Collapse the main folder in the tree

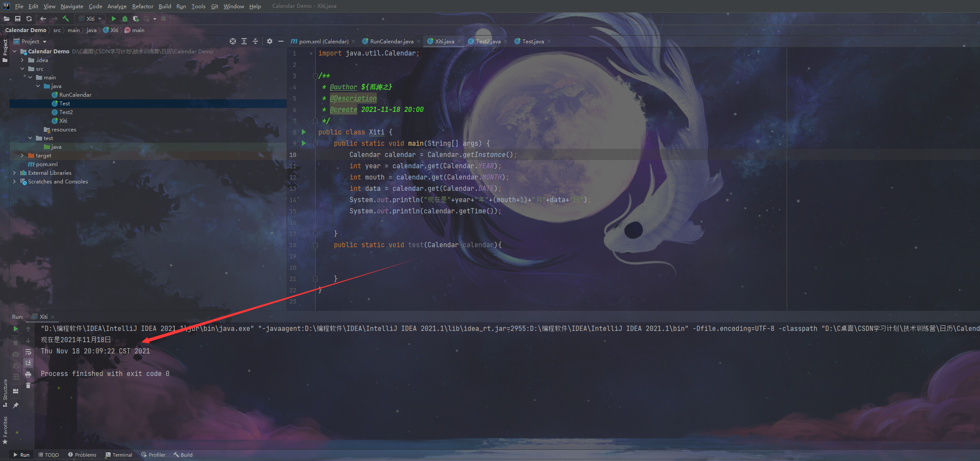30,77
